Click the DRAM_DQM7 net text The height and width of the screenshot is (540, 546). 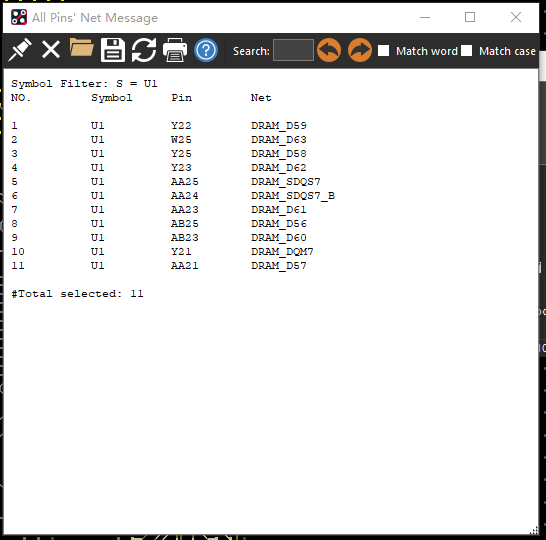click(x=282, y=252)
